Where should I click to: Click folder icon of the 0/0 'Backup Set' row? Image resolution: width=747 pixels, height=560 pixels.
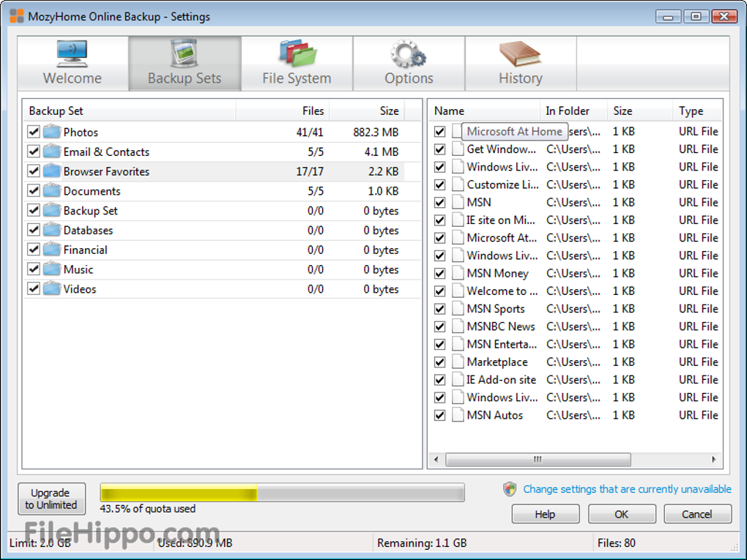pyautogui.click(x=52, y=210)
